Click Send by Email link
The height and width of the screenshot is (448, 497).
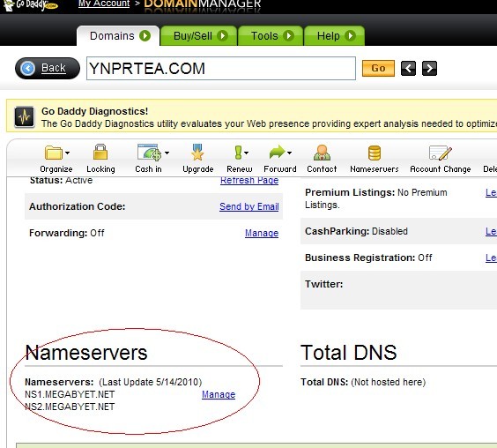click(x=249, y=206)
